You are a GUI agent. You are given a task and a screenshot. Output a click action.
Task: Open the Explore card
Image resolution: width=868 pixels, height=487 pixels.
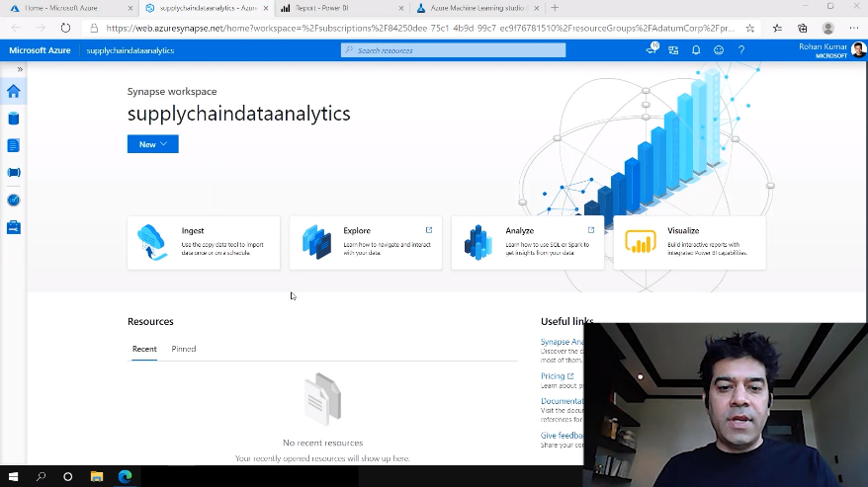pyautogui.click(x=366, y=242)
